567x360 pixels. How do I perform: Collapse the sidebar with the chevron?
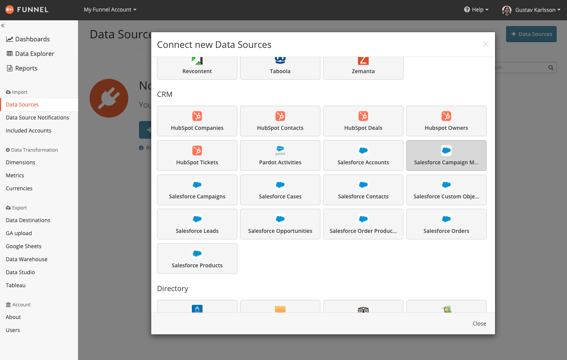(x=3, y=26)
